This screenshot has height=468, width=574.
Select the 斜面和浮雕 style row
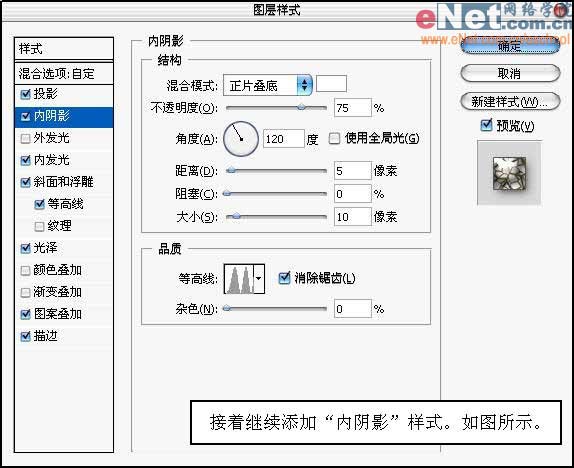(x=64, y=182)
